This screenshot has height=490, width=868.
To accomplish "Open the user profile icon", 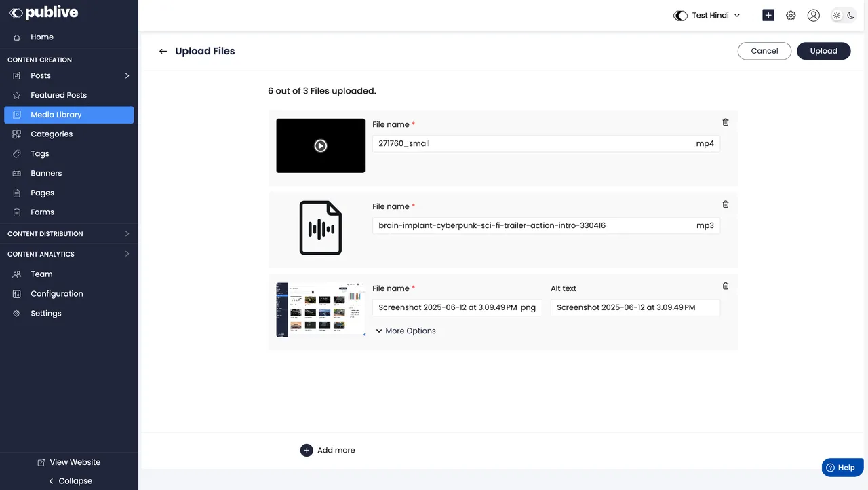I will click(x=814, y=16).
